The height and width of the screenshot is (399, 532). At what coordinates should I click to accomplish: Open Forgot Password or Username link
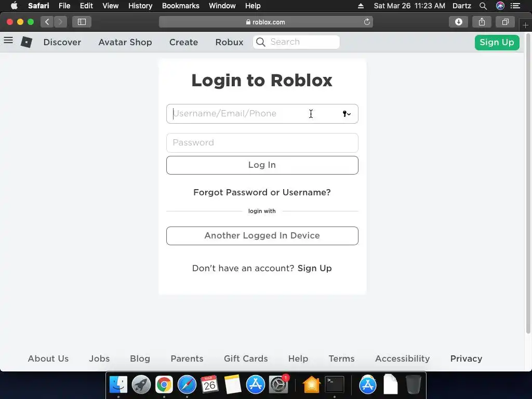click(262, 192)
